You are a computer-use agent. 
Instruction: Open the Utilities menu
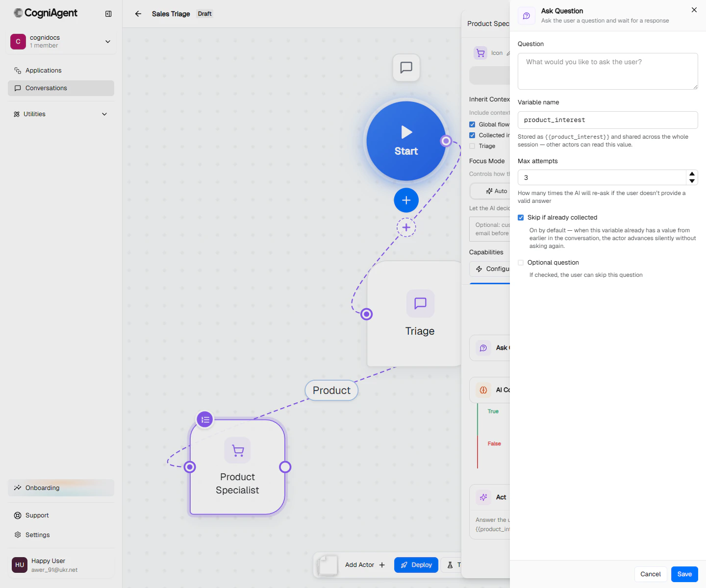pos(61,114)
